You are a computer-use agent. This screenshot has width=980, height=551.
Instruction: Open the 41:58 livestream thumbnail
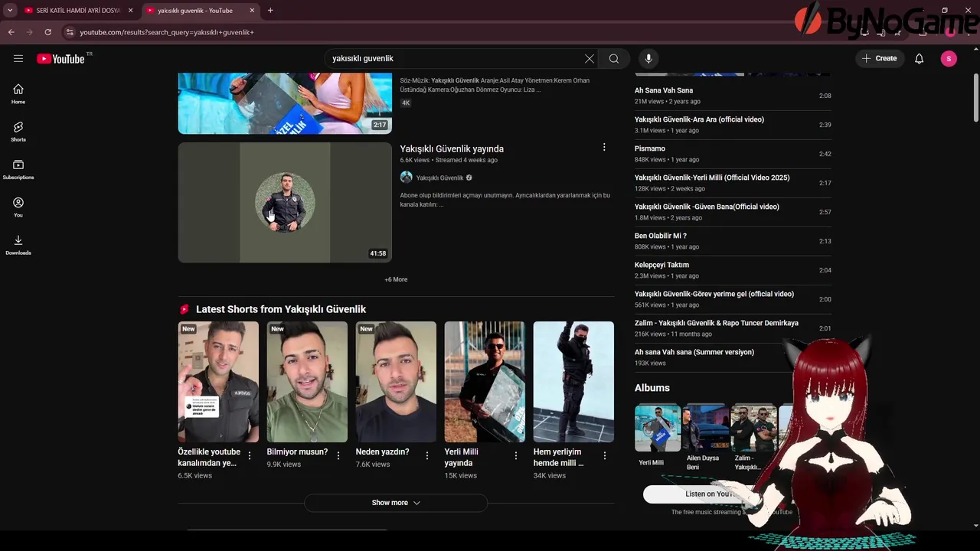pos(285,203)
